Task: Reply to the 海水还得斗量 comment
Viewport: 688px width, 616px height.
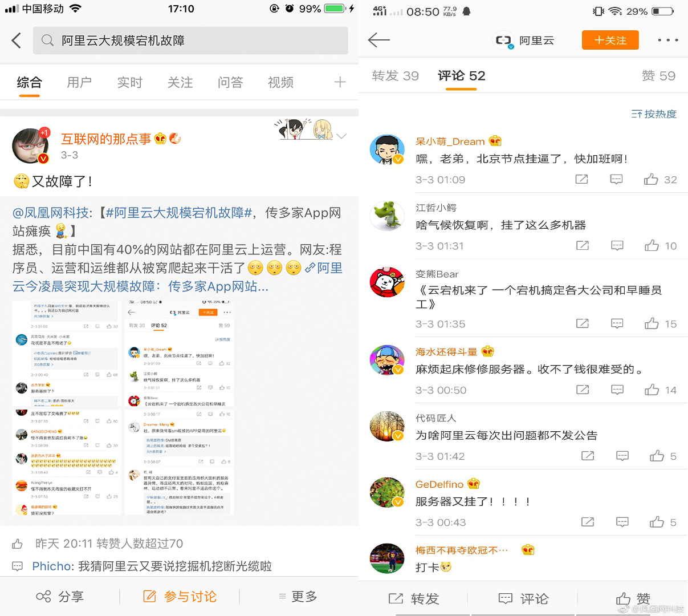Action: [x=617, y=390]
